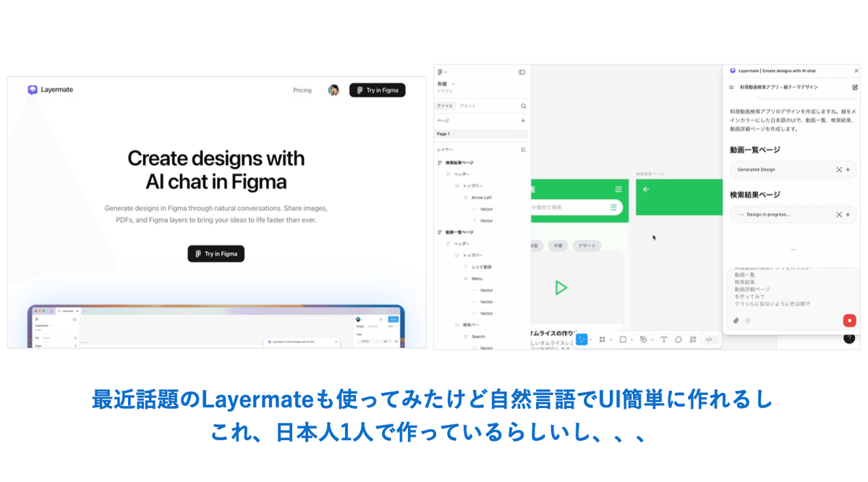Select the Text tool
Viewport: 868px width, 482px height.
tap(664, 339)
